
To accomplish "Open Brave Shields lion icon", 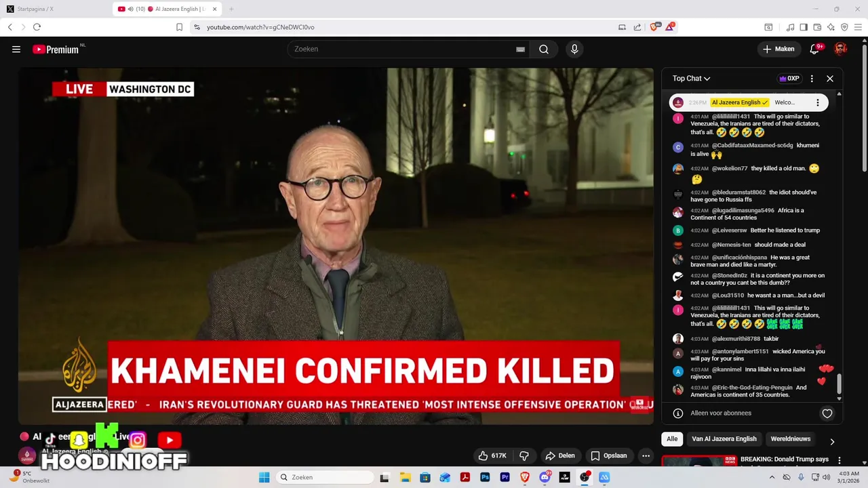I will [654, 27].
